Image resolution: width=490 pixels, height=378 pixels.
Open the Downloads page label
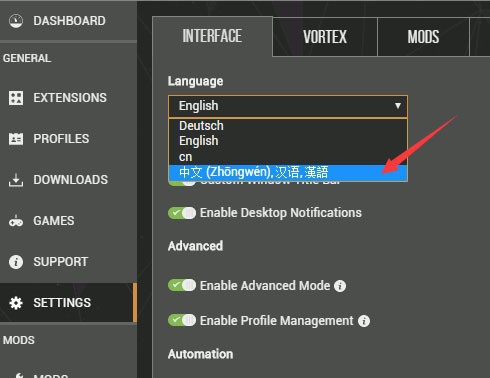[x=71, y=180]
